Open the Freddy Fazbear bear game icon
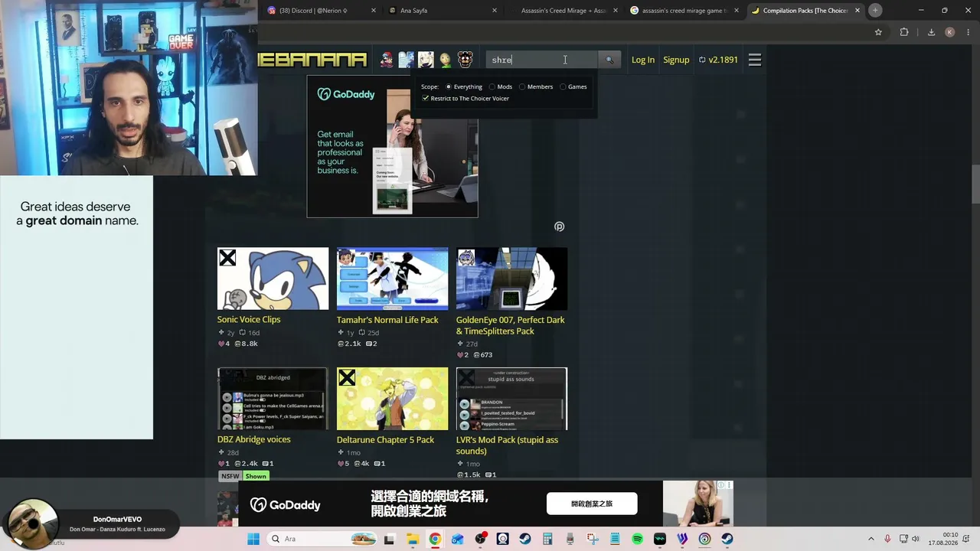 click(x=465, y=60)
